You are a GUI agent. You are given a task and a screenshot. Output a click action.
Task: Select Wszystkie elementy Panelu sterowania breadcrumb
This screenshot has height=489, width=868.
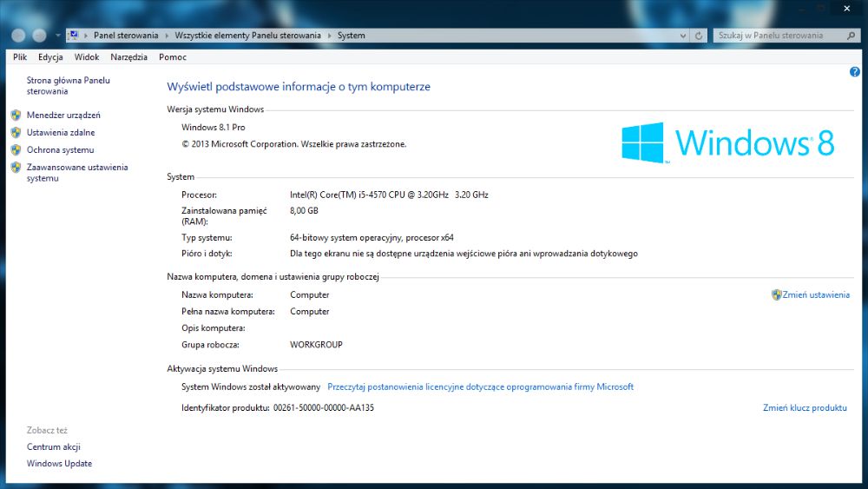click(247, 36)
